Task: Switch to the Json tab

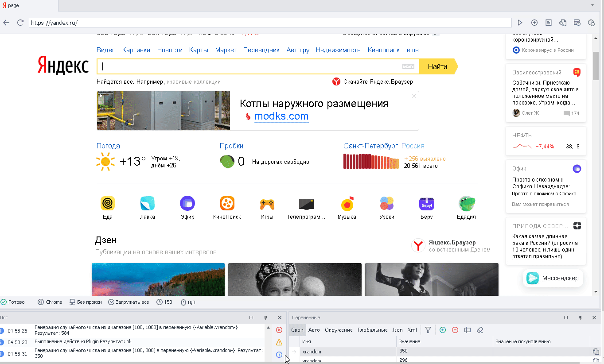Action: [397, 330]
